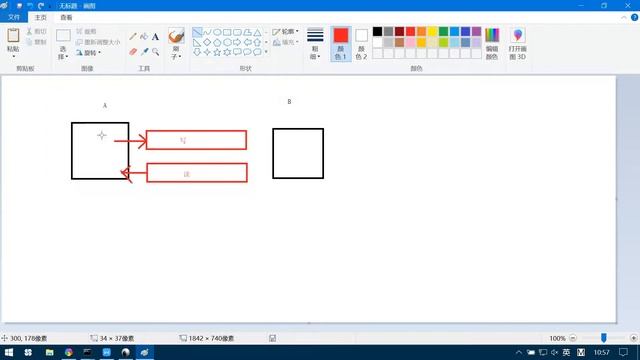Viewport: 640px width, 360px height.
Task: Select Color 2 (颜色 2) swatch
Action: click(361, 44)
